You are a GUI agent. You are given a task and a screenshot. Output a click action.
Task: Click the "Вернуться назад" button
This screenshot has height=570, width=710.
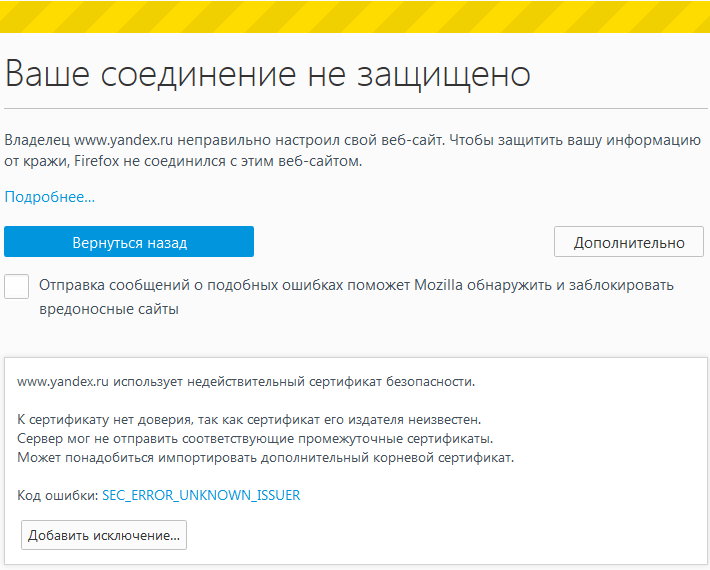click(129, 242)
